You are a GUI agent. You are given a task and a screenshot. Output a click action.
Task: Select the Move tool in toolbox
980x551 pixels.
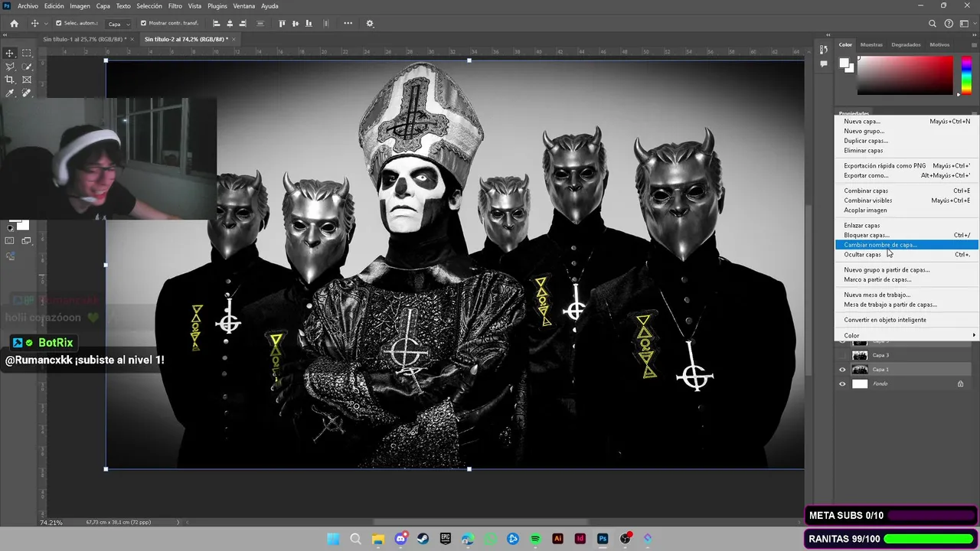pyautogui.click(x=10, y=53)
